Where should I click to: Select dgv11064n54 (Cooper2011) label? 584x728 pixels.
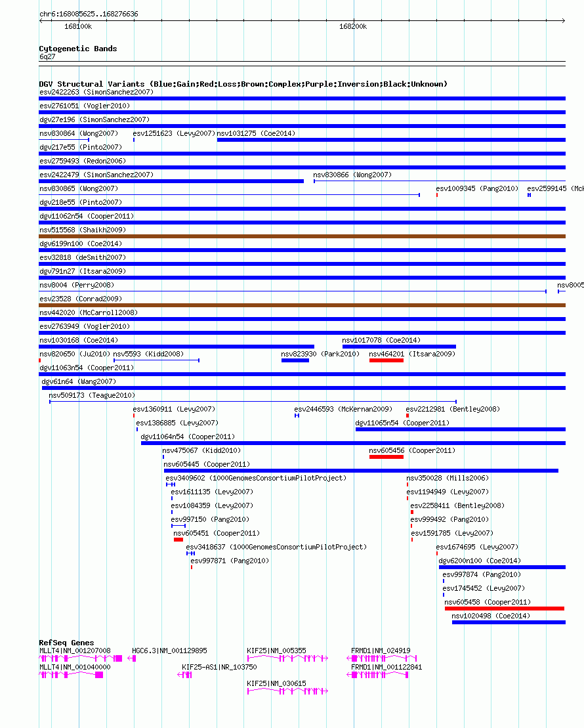188,437
